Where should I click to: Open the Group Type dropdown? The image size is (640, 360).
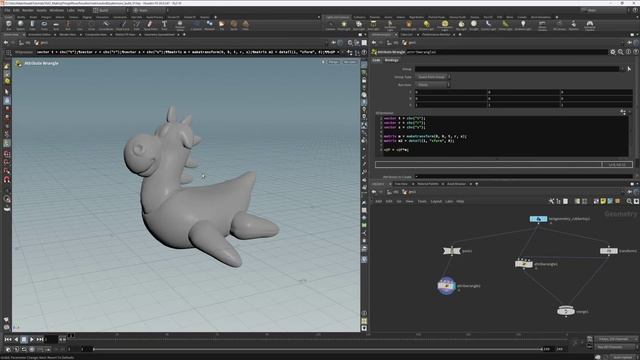click(433, 77)
